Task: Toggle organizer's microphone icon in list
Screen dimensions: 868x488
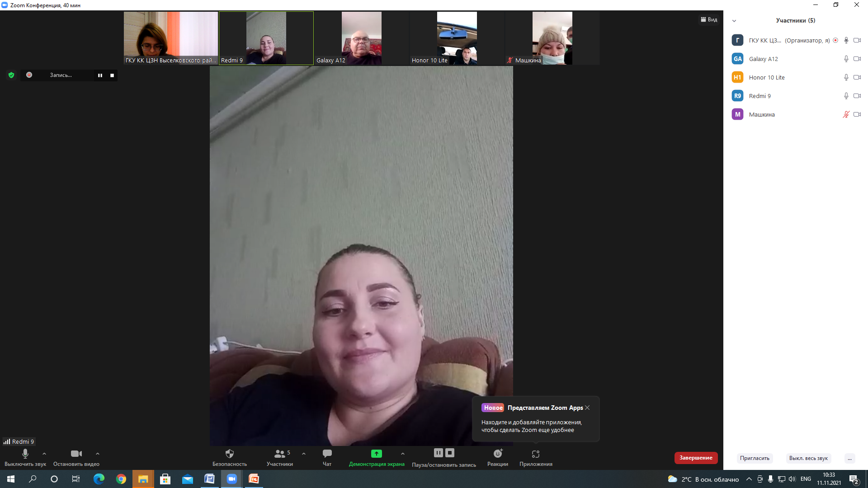Action: click(846, 40)
